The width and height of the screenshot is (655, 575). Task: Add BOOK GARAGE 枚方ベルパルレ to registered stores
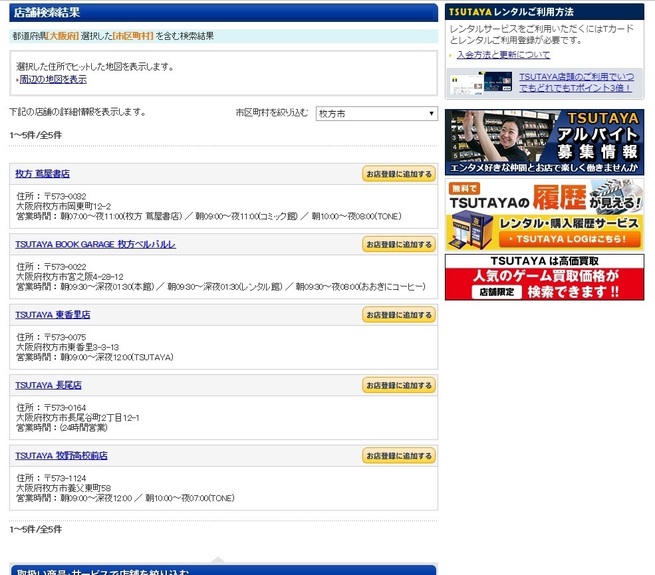[399, 244]
